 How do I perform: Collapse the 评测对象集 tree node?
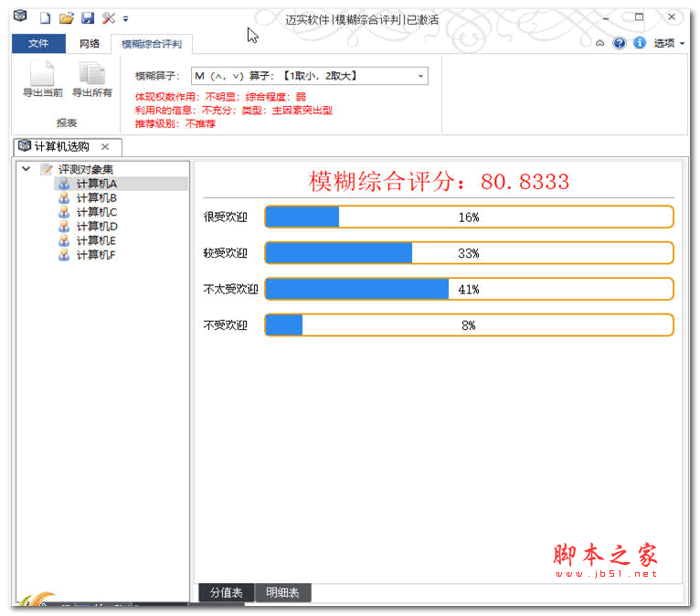coord(26,169)
